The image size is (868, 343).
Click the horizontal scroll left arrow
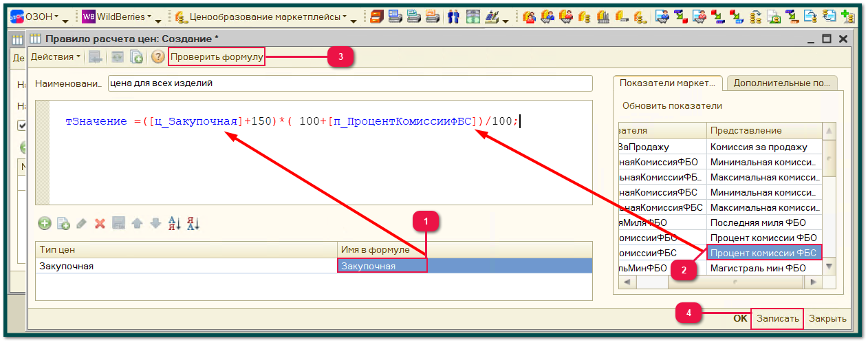coord(626,282)
